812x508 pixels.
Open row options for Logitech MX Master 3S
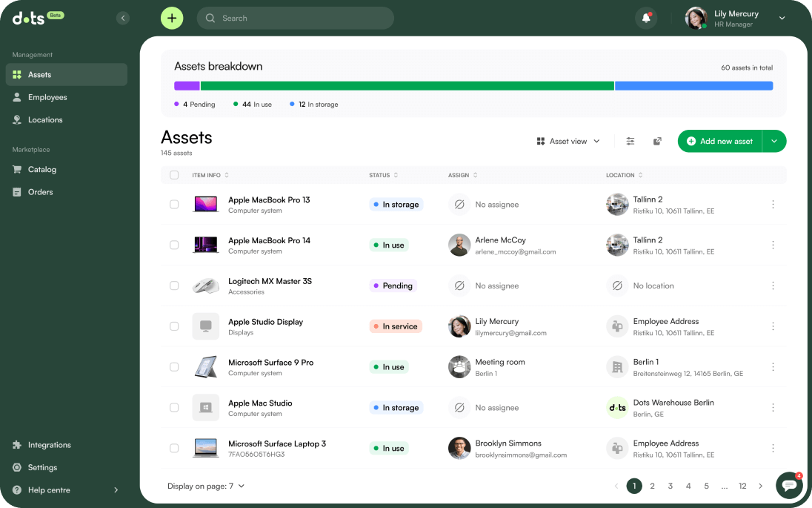click(x=773, y=286)
